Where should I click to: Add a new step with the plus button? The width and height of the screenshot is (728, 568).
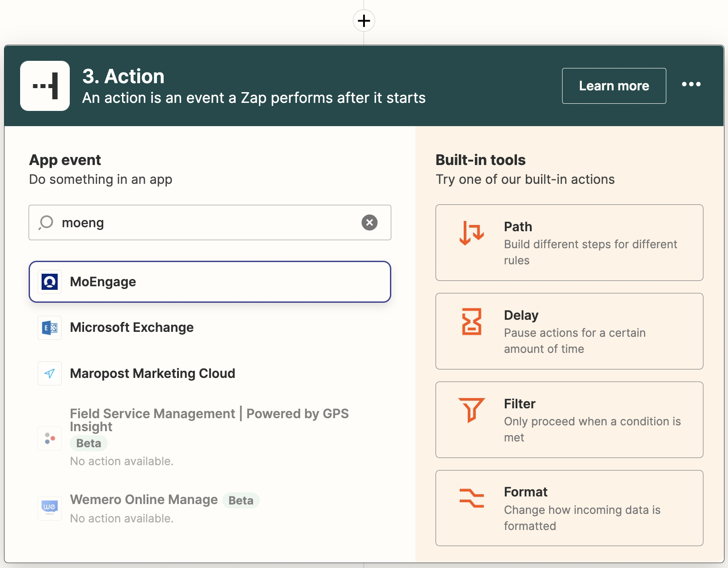pos(364,21)
